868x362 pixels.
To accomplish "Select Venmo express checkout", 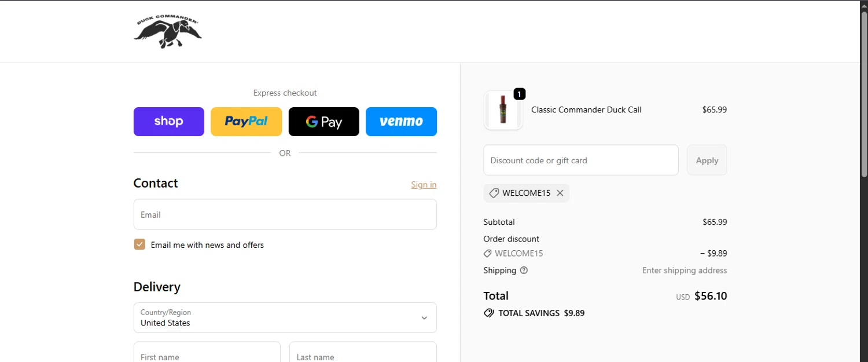I will (x=401, y=122).
